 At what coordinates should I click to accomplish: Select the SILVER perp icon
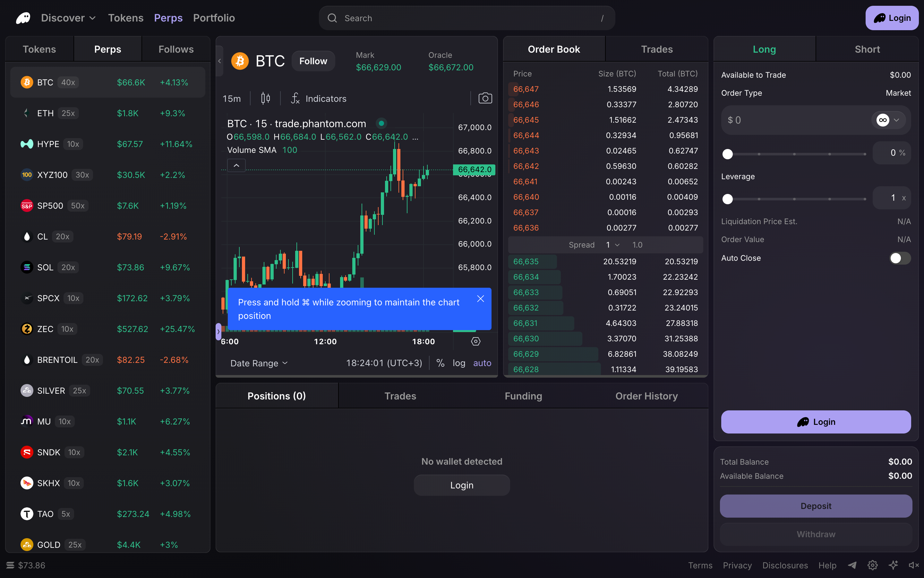pos(26,391)
